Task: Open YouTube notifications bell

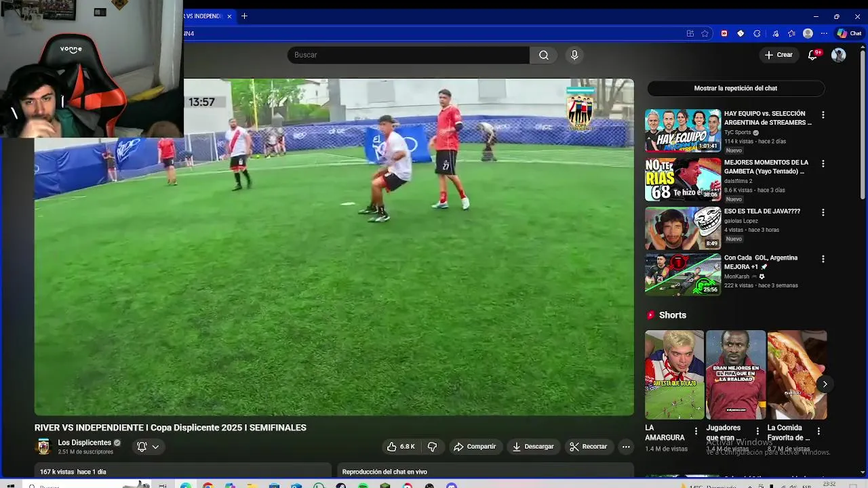Action: click(813, 55)
